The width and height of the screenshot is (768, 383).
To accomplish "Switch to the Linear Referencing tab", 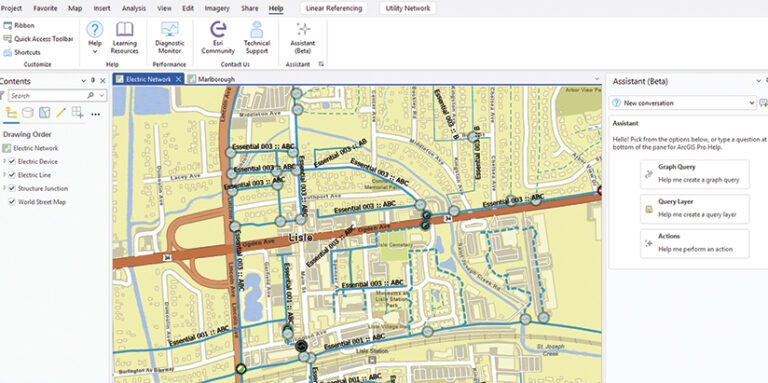I will click(334, 8).
